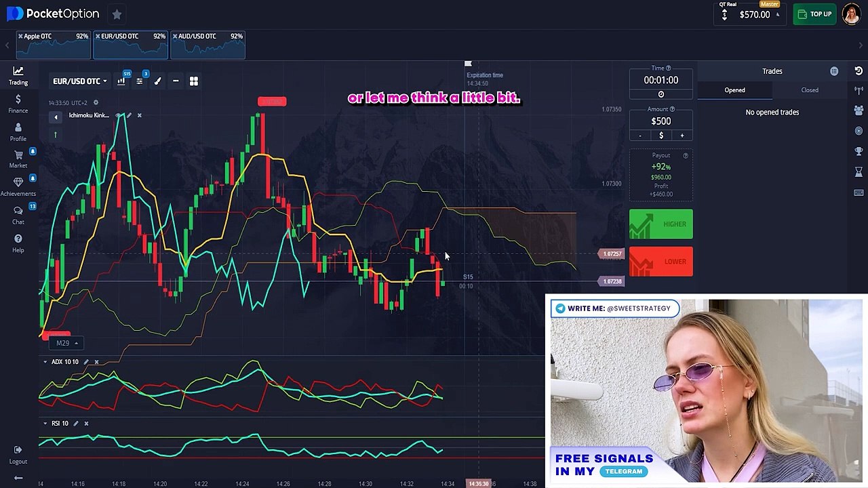Click the Pocket Option logo
This screenshot has width=868, height=488.
click(53, 14)
